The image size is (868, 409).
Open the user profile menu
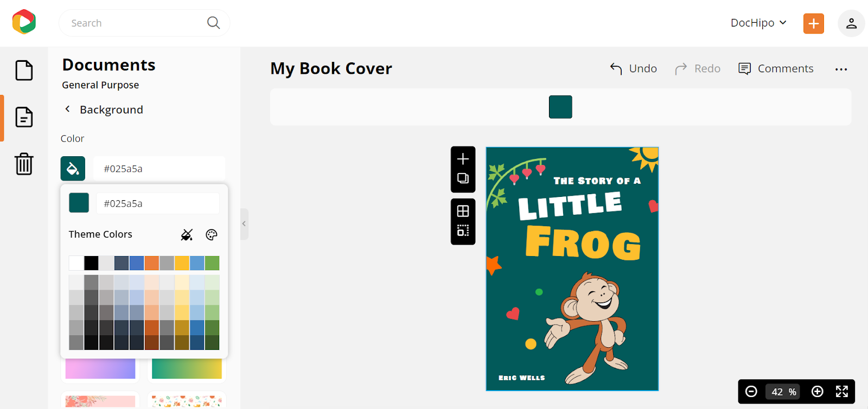[851, 23]
